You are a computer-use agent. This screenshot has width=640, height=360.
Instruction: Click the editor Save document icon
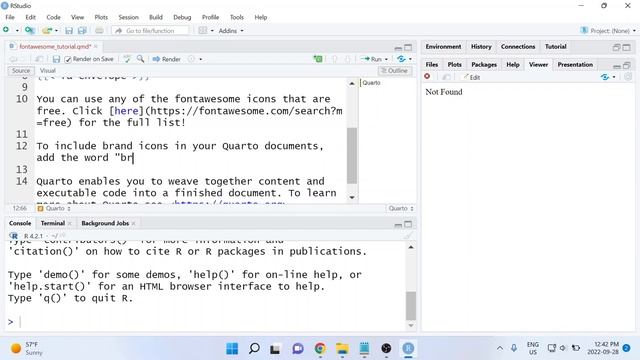(56, 59)
